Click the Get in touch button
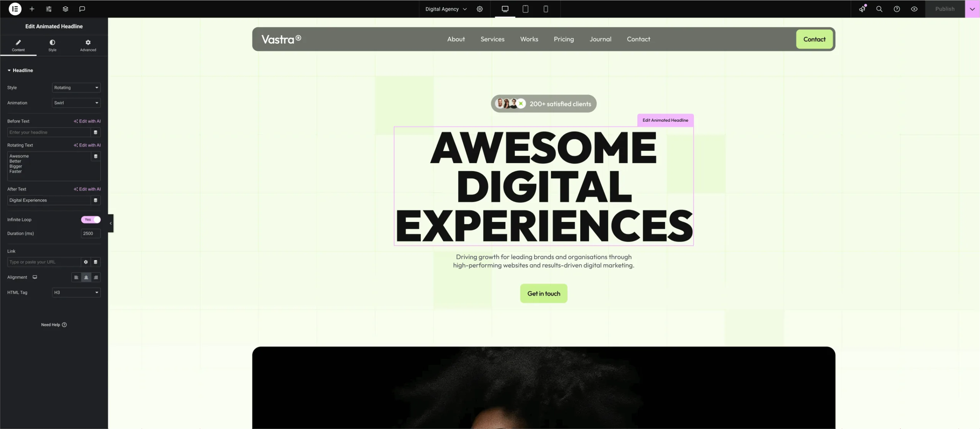This screenshot has width=980, height=429. (544, 294)
